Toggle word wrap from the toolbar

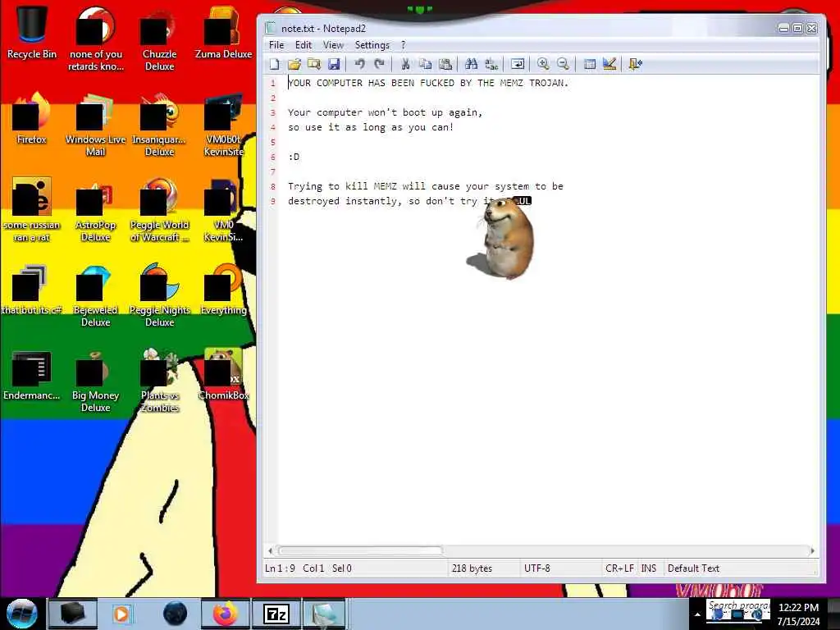pos(518,64)
